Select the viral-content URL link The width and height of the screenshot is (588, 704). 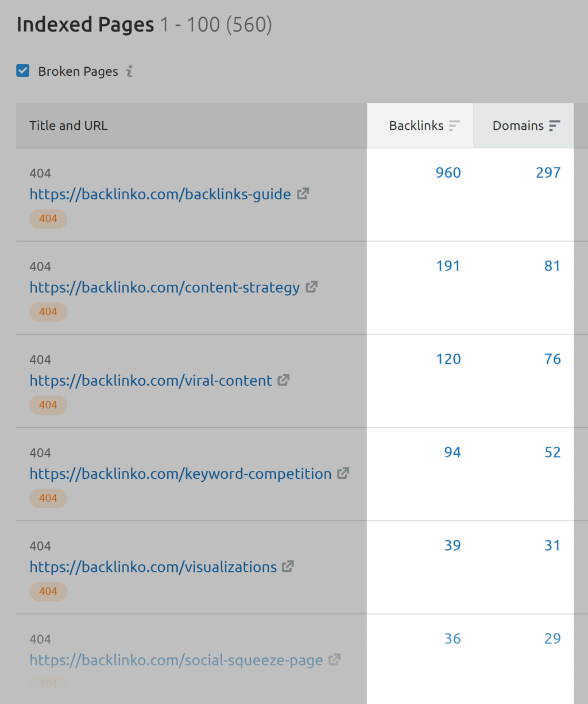click(150, 380)
